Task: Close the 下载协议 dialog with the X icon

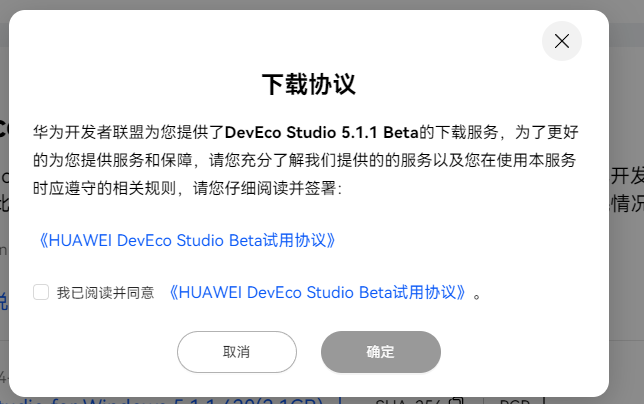Action: (561, 41)
